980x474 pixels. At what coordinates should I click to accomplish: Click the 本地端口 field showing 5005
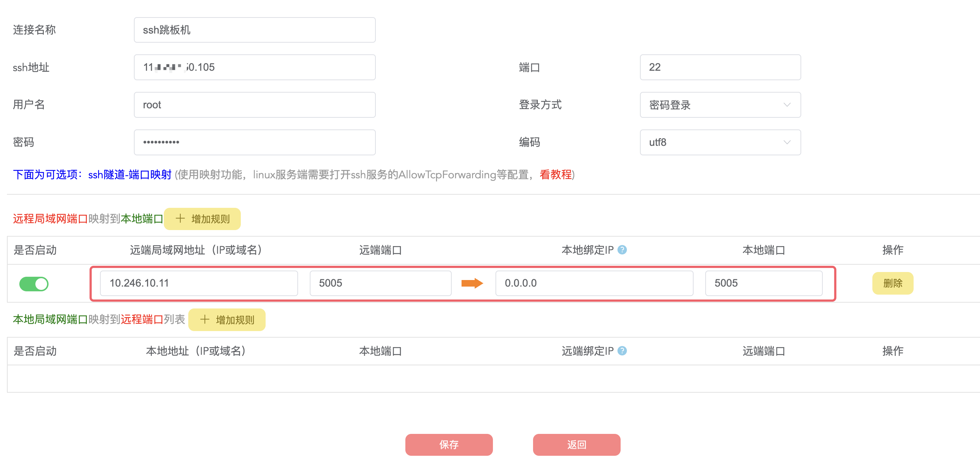[x=763, y=283]
